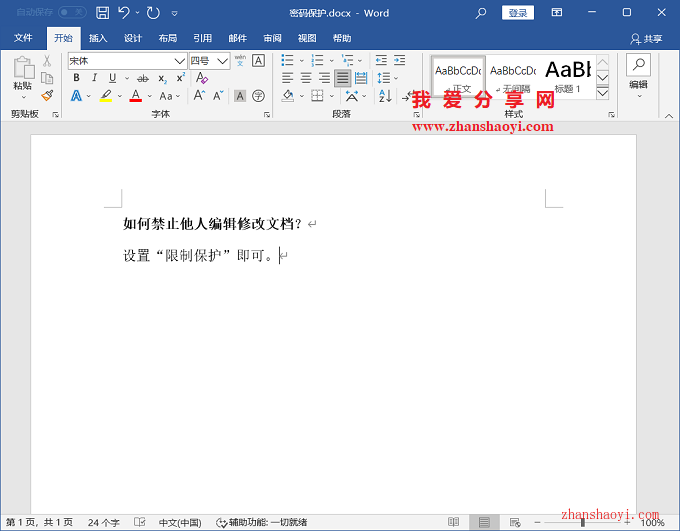Expand the Paste options arrow
Viewport: 680px width, 531px height.
pos(23,97)
